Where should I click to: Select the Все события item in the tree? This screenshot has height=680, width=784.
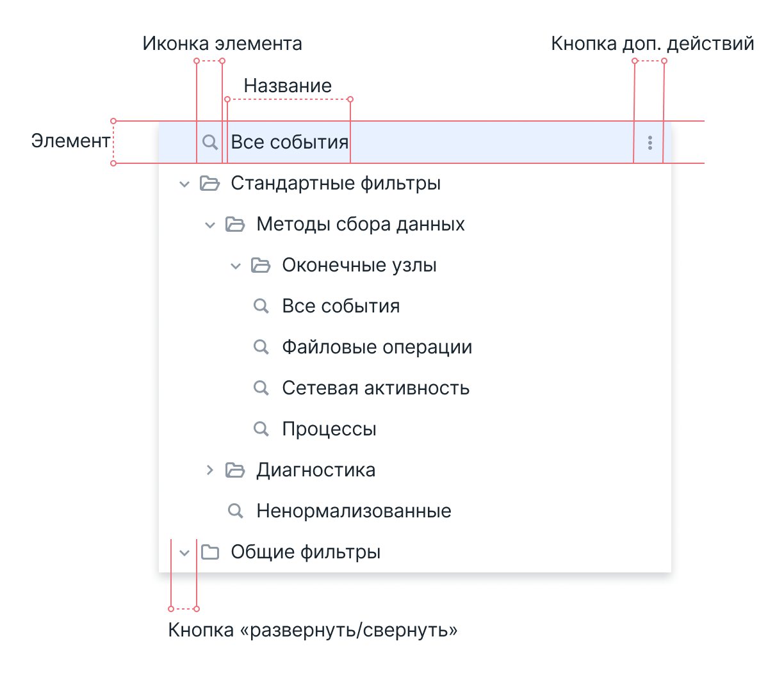pyautogui.click(x=341, y=306)
